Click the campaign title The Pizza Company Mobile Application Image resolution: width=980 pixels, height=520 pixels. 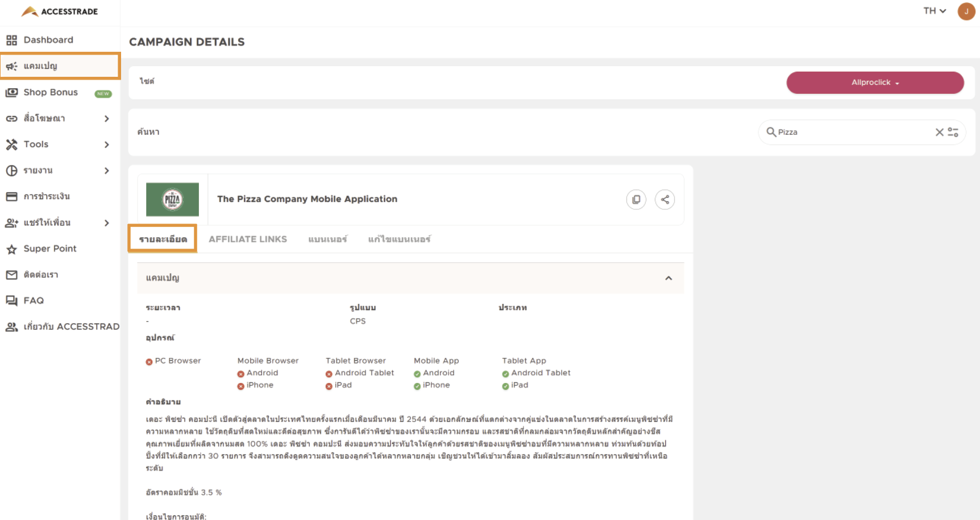pos(307,199)
